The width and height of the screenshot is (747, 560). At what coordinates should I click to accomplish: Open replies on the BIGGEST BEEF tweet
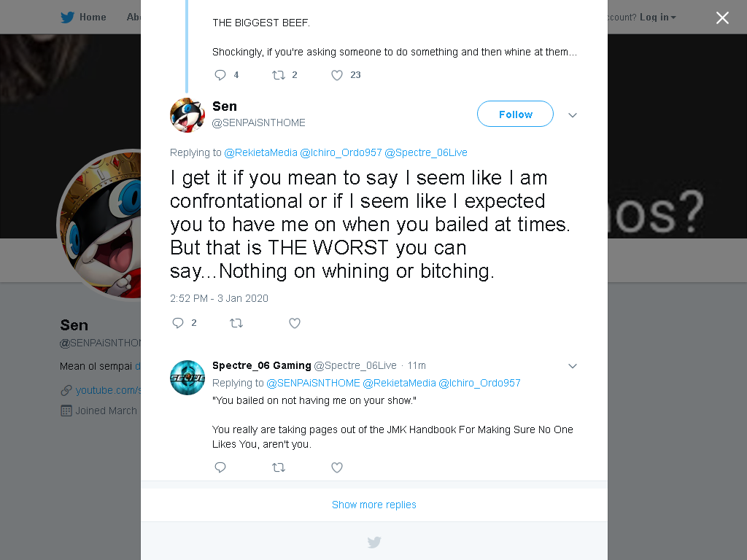pos(220,75)
